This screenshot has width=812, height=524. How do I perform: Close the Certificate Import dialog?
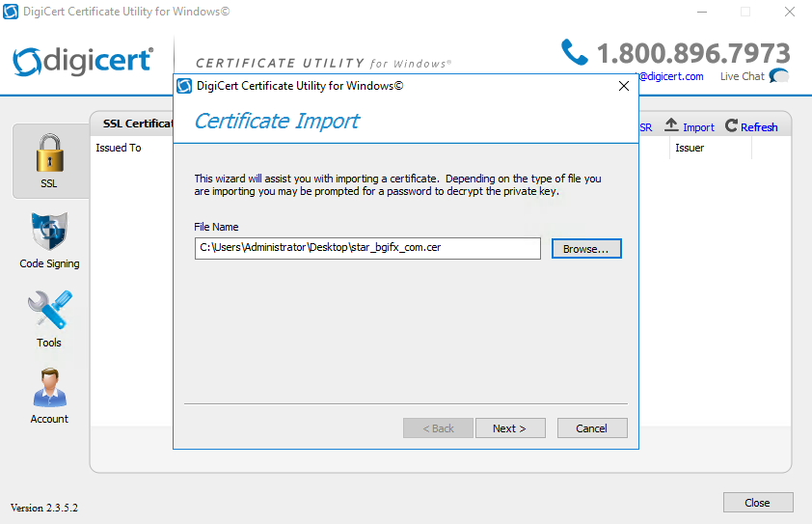(x=624, y=86)
